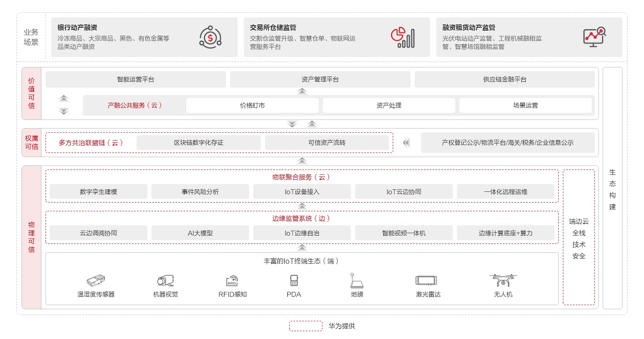Select the RFID感知 icon

(232, 281)
